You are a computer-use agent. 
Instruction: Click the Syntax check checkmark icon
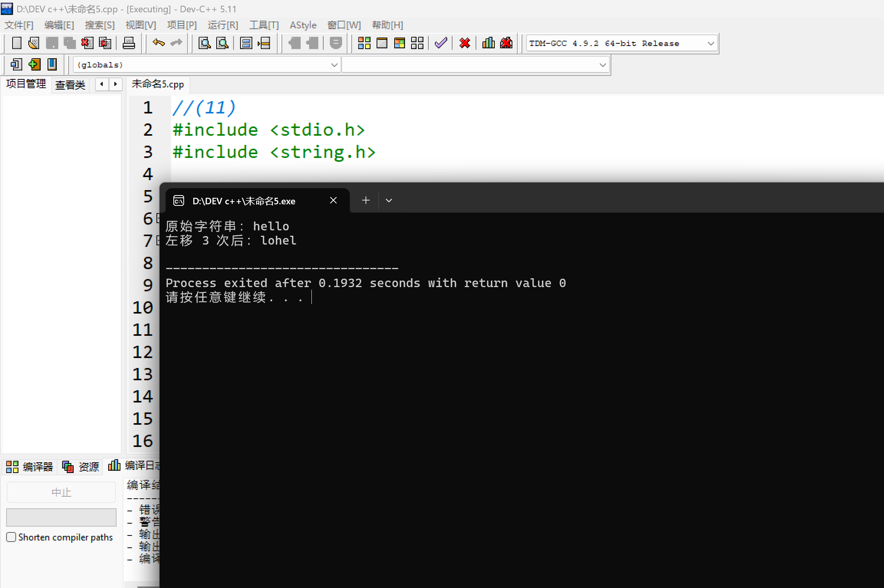(441, 43)
